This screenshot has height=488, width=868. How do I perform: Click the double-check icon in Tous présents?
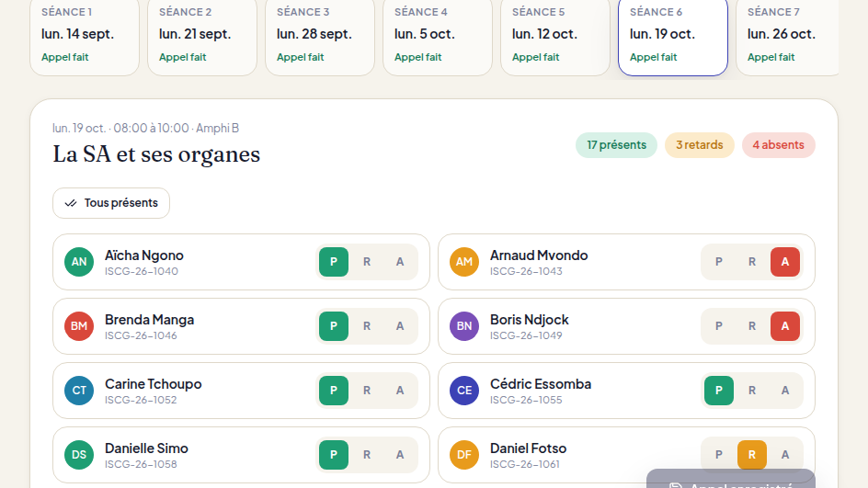[x=70, y=203]
